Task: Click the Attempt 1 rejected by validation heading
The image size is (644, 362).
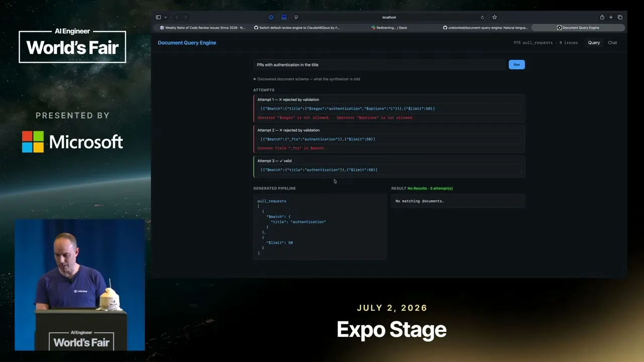Action: 288,100
